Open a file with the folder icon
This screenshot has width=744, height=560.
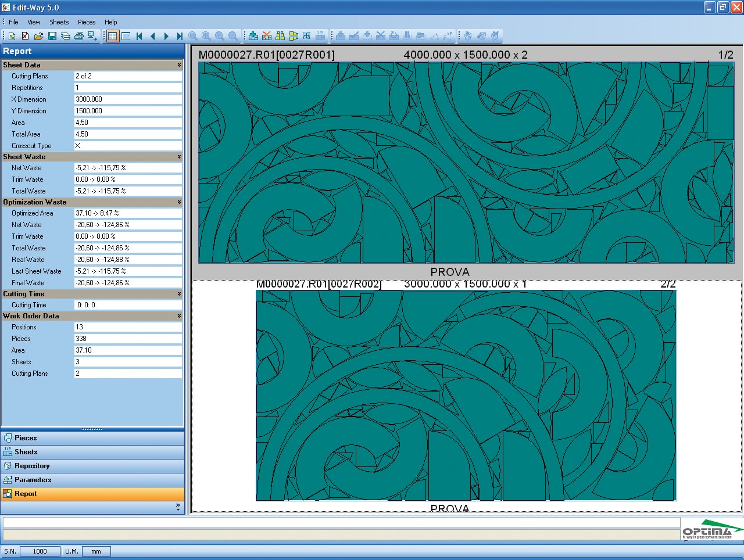[38, 36]
